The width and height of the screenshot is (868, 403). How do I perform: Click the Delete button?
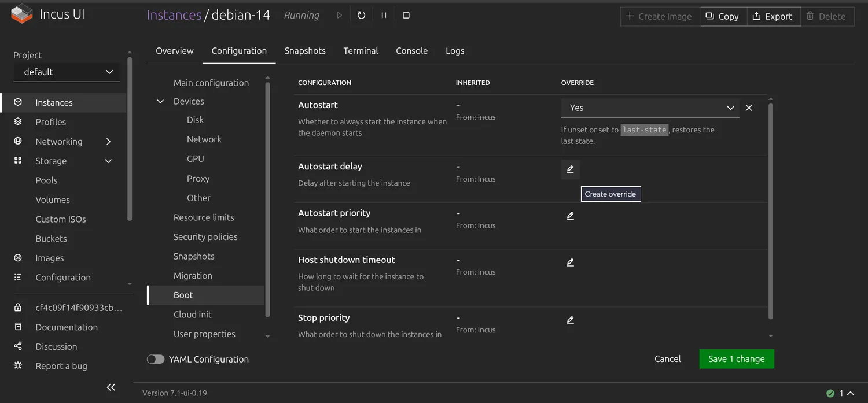827,16
